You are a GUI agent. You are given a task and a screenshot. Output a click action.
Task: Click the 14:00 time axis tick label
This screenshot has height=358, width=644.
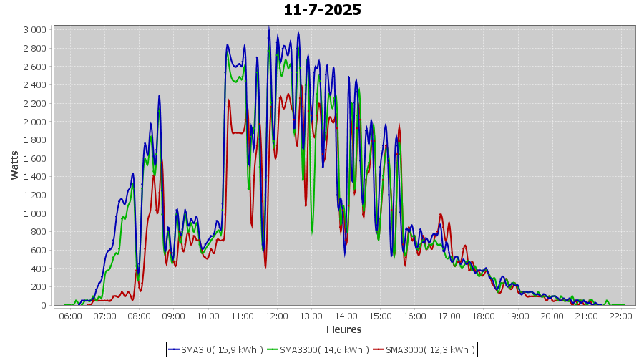346,316
